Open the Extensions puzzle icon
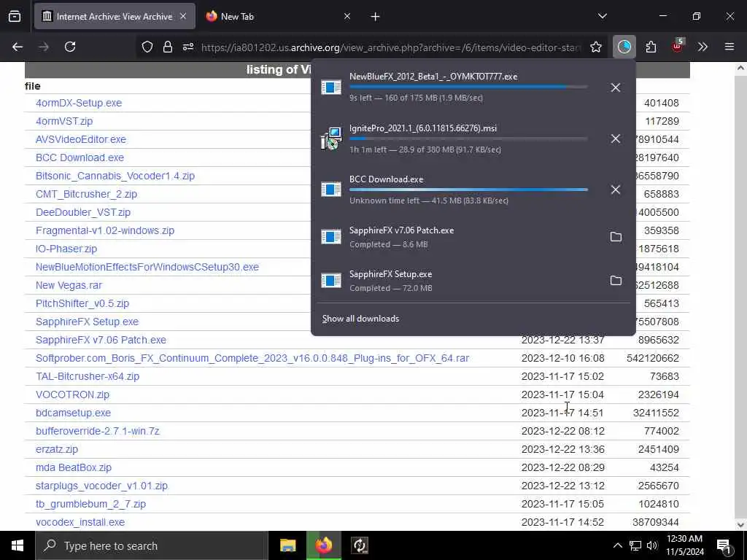The height and width of the screenshot is (560, 747). (x=651, y=47)
